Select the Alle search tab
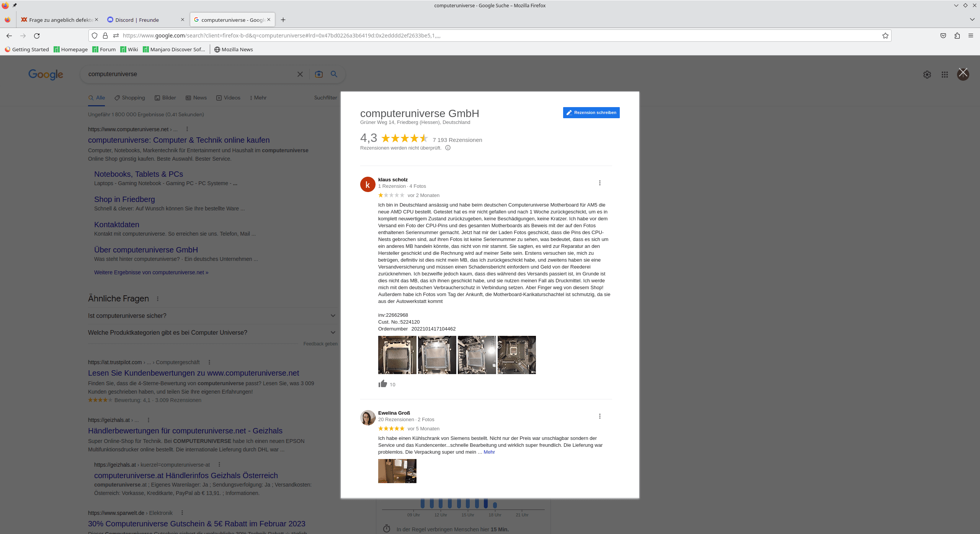980x534 pixels. click(97, 98)
